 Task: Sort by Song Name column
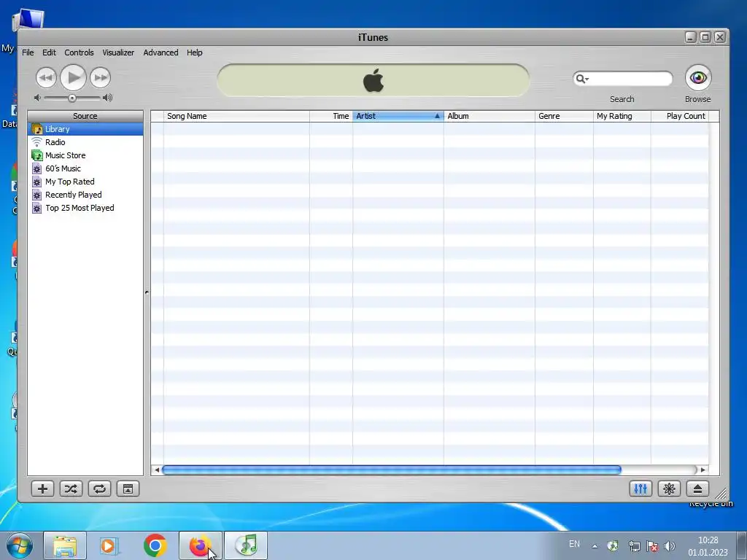click(x=236, y=116)
